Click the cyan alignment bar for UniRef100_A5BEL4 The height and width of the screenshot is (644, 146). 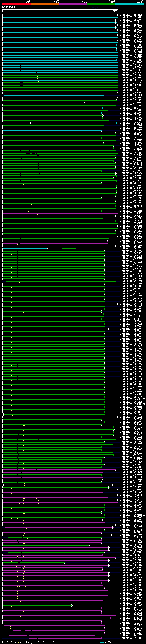(54, 95)
